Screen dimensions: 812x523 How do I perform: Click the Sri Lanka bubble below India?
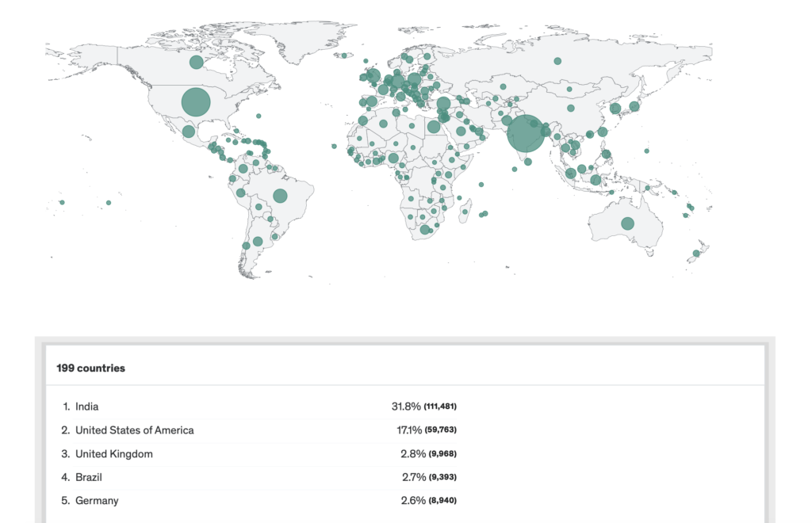[527, 162]
